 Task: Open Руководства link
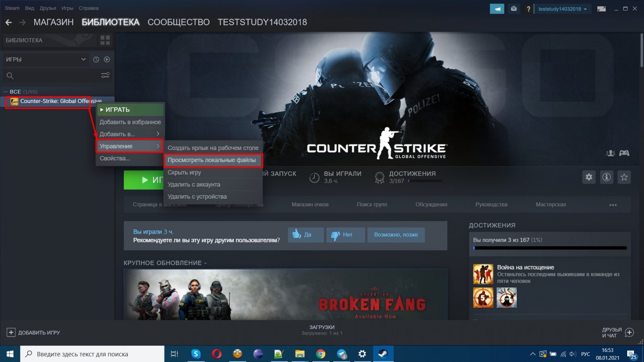tap(491, 204)
